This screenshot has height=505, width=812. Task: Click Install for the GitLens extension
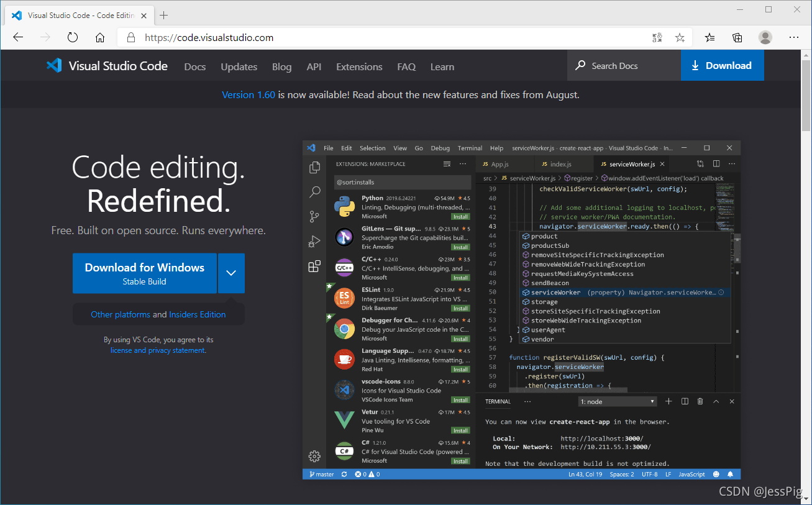pyautogui.click(x=460, y=247)
